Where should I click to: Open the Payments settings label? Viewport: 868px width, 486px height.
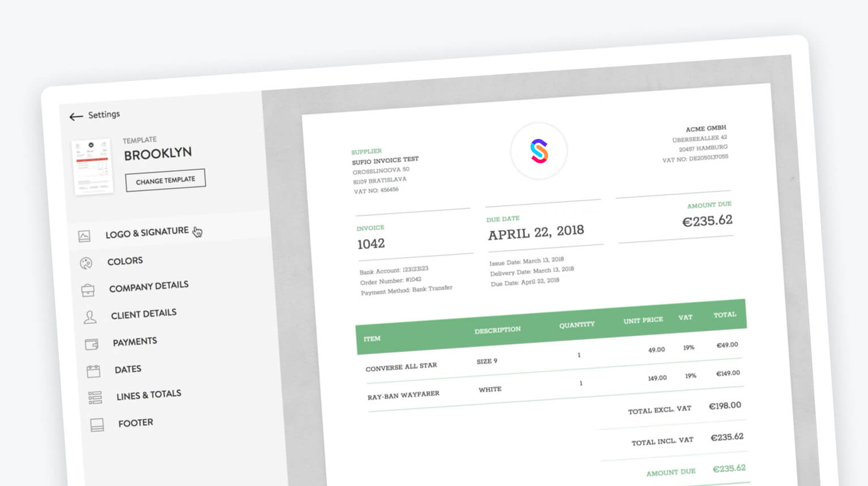click(135, 342)
